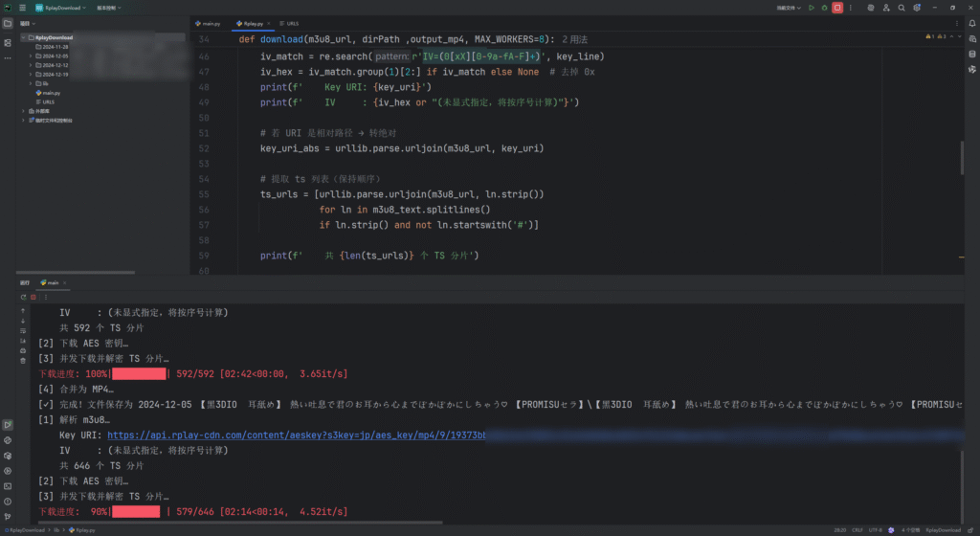Open the Project tool window
This screenshot has width=980, height=536.
pos(8,24)
